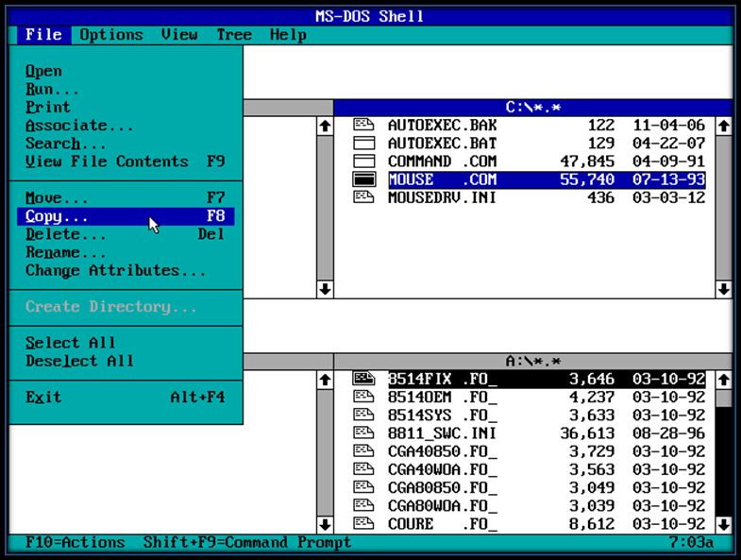741x560 pixels.
Task: Click the 8514OEM.FO_ file icon
Action: tap(363, 397)
